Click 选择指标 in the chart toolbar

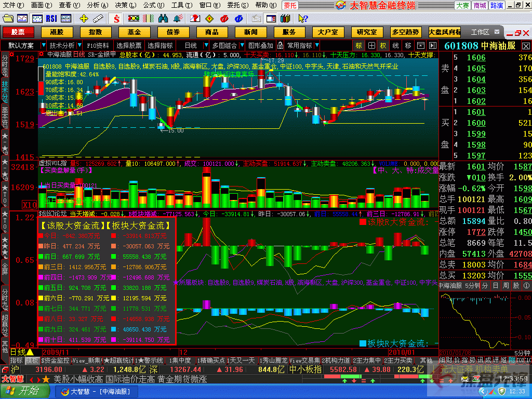coord(160,45)
